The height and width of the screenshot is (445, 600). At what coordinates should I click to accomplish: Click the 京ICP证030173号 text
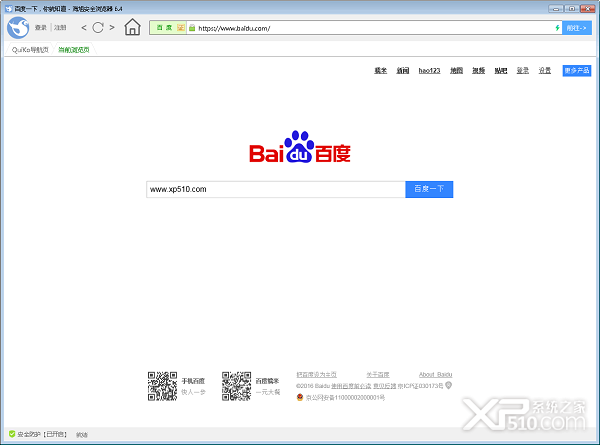[421, 386]
